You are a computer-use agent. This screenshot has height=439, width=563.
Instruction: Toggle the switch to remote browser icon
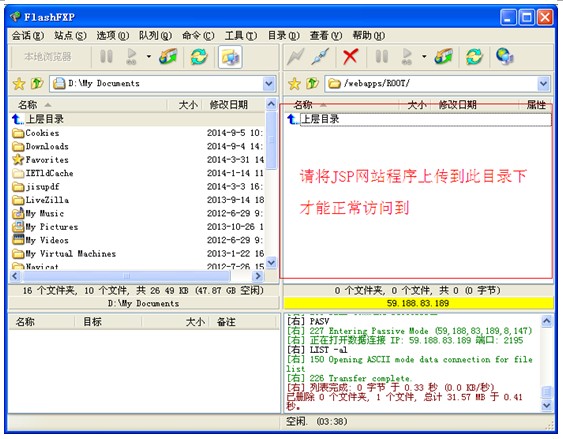pos(230,57)
